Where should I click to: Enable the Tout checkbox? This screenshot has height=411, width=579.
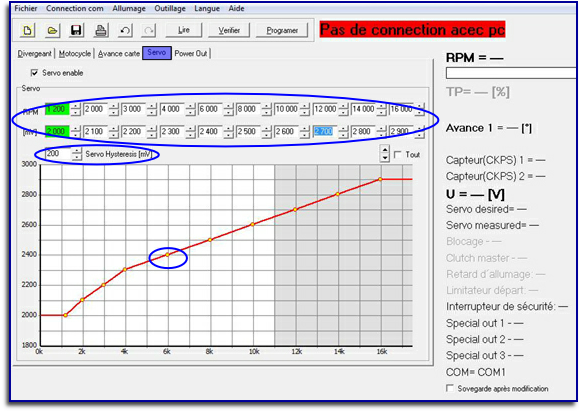398,154
